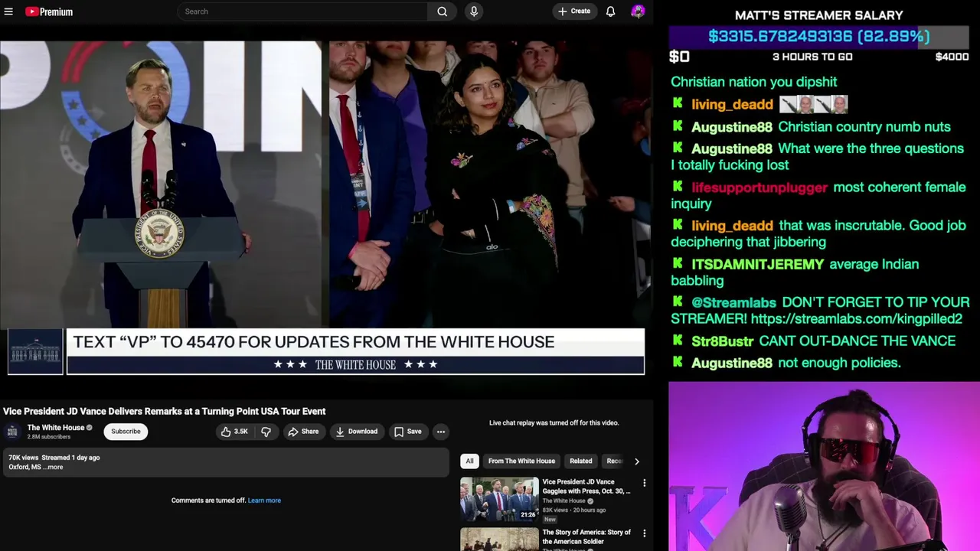Open the three-dot more actions menu
The width and height of the screenshot is (980, 551).
click(440, 432)
